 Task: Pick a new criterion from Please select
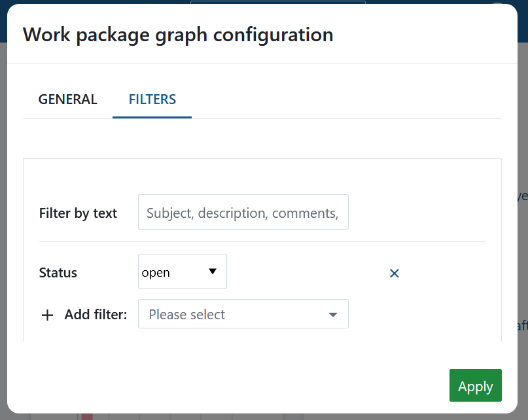pos(243,314)
